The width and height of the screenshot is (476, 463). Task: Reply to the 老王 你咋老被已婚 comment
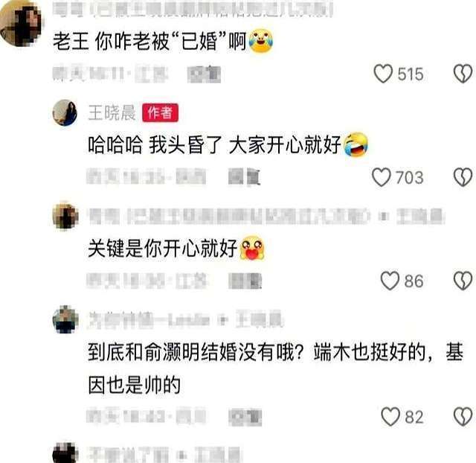point(204,74)
